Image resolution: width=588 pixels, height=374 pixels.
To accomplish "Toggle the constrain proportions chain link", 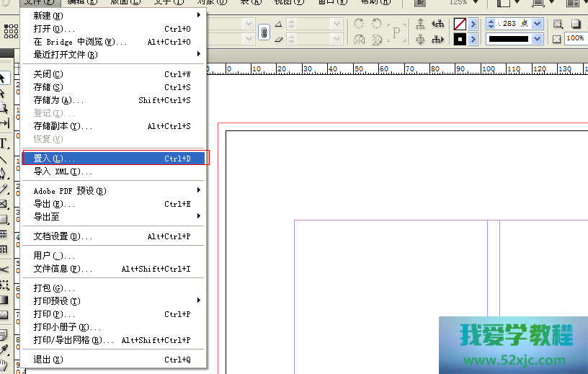I will coord(264,32).
